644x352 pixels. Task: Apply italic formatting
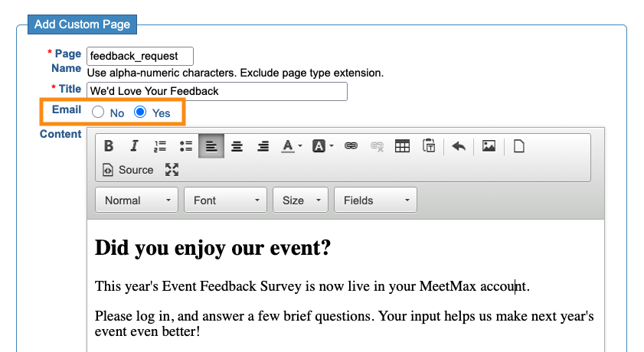(134, 146)
